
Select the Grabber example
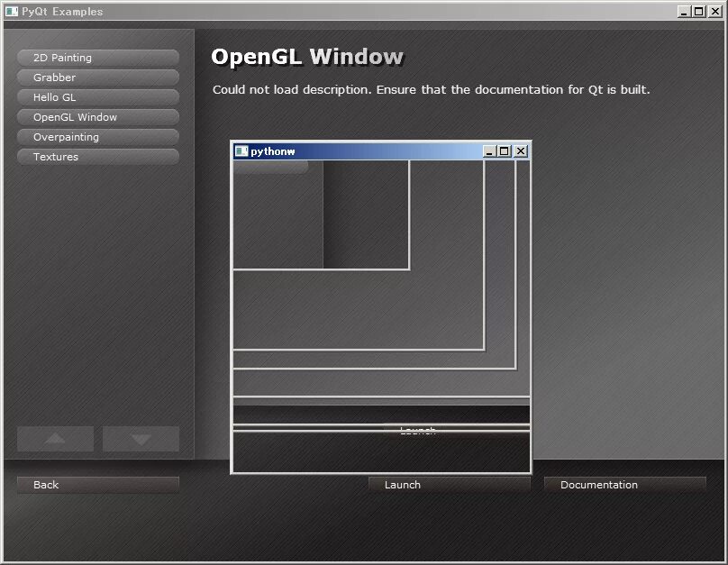(98, 77)
